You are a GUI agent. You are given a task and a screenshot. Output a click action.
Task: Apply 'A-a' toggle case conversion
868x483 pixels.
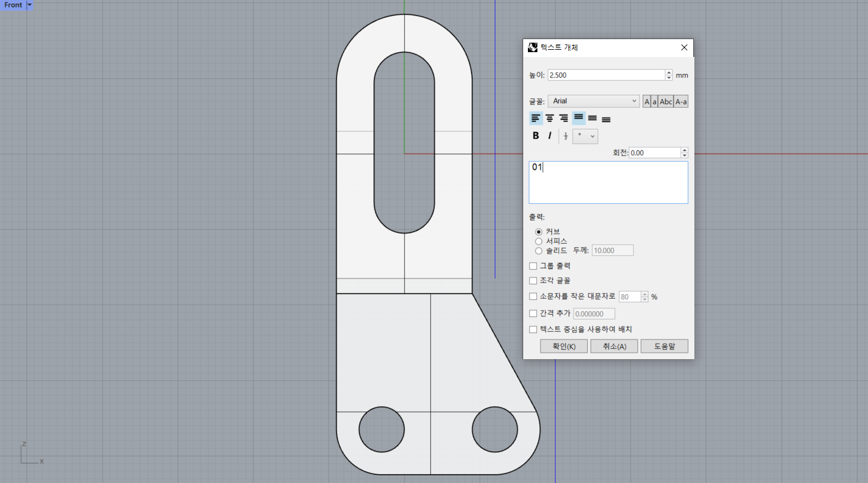(681, 101)
